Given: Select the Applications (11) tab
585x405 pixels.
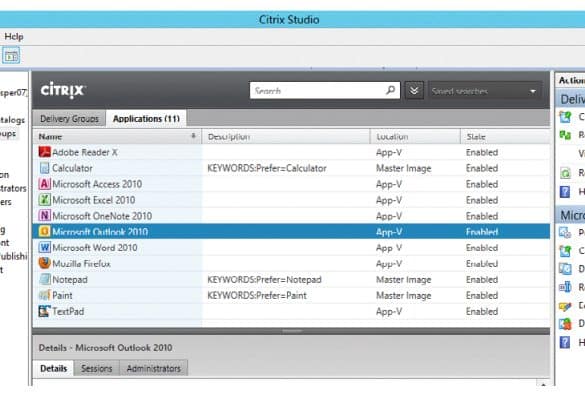Looking at the screenshot, I should point(146,118).
